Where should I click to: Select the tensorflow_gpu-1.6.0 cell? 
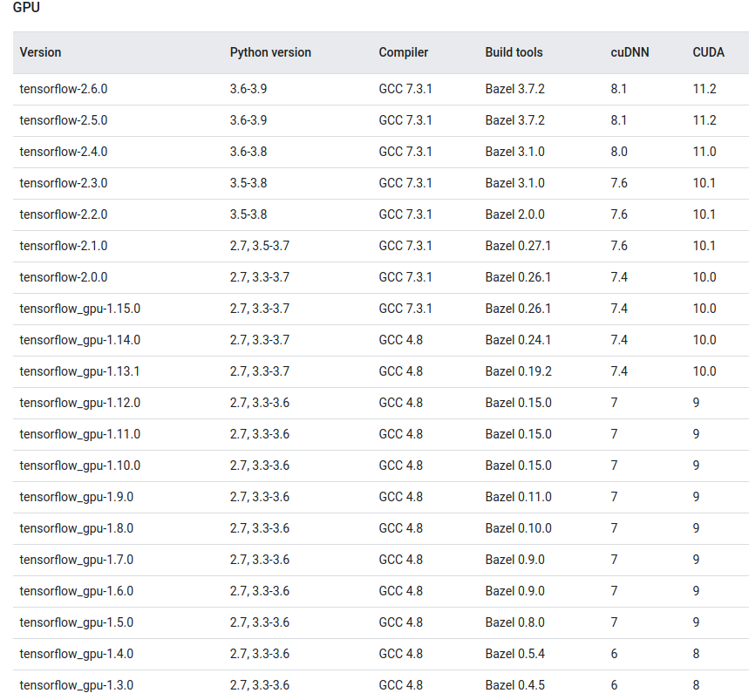tap(77, 591)
